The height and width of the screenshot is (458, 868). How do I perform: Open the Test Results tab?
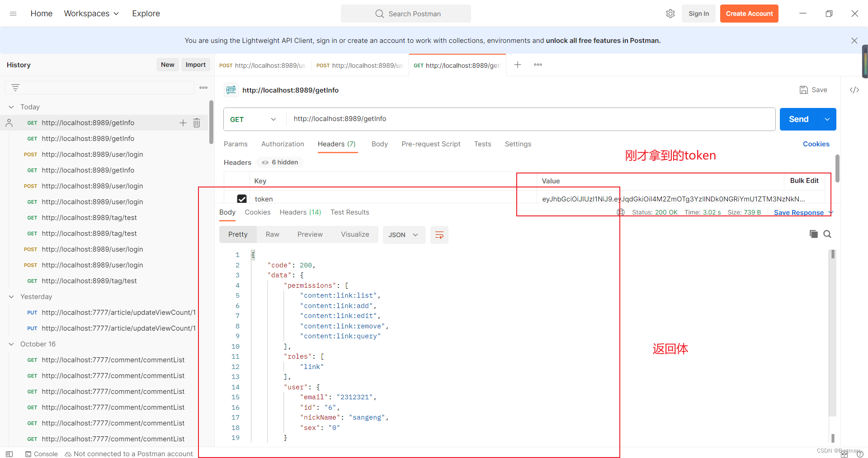tap(349, 212)
